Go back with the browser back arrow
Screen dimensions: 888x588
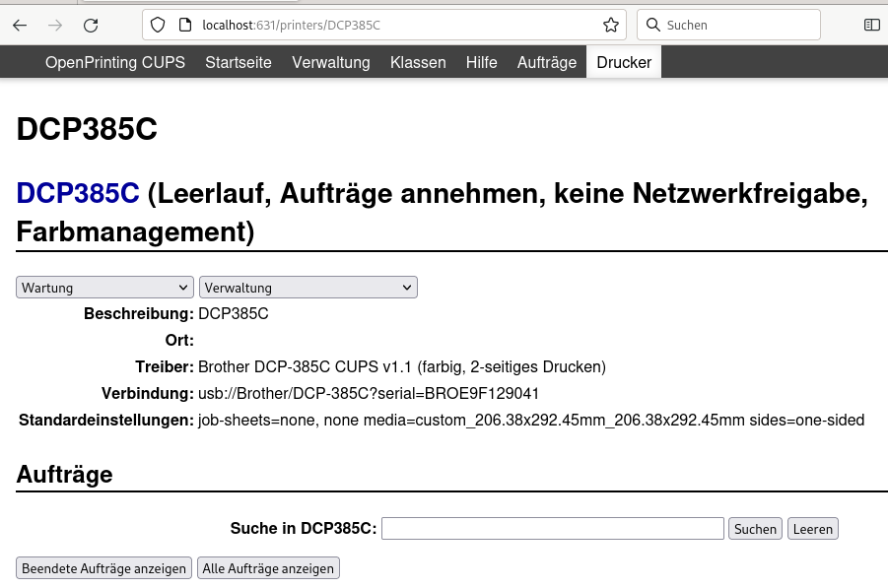20,25
